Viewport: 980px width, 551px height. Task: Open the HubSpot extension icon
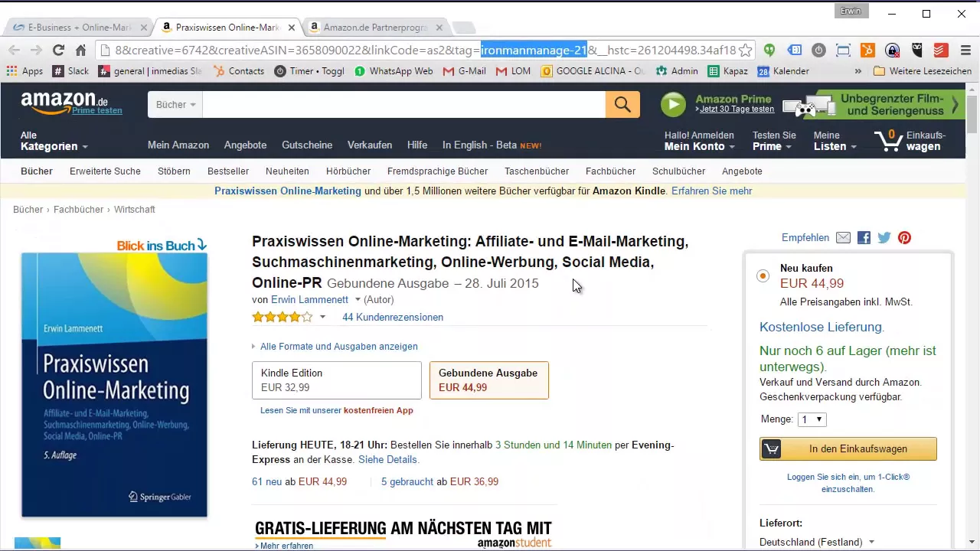(867, 51)
